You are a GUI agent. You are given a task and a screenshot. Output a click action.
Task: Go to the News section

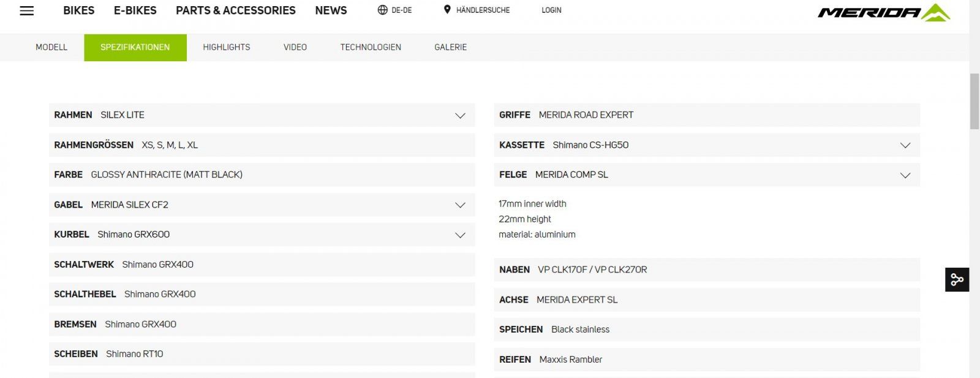pyautogui.click(x=331, y=10)
